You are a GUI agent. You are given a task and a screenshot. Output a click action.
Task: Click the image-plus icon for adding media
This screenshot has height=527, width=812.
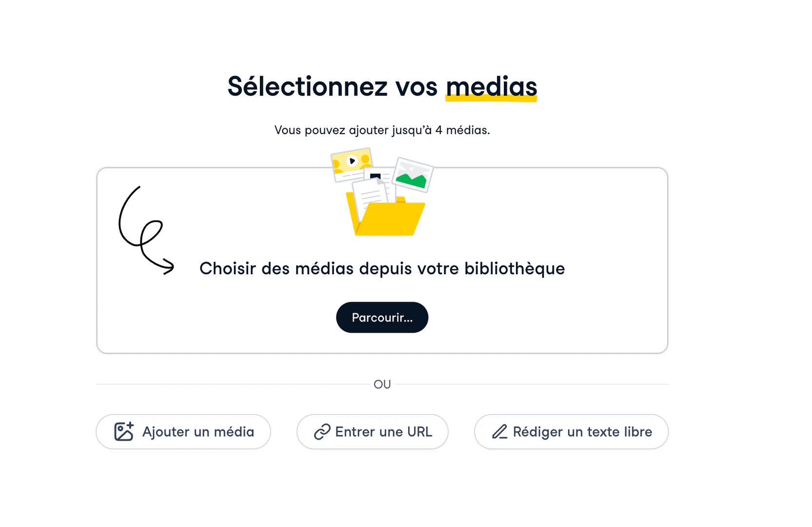point(124,432)
